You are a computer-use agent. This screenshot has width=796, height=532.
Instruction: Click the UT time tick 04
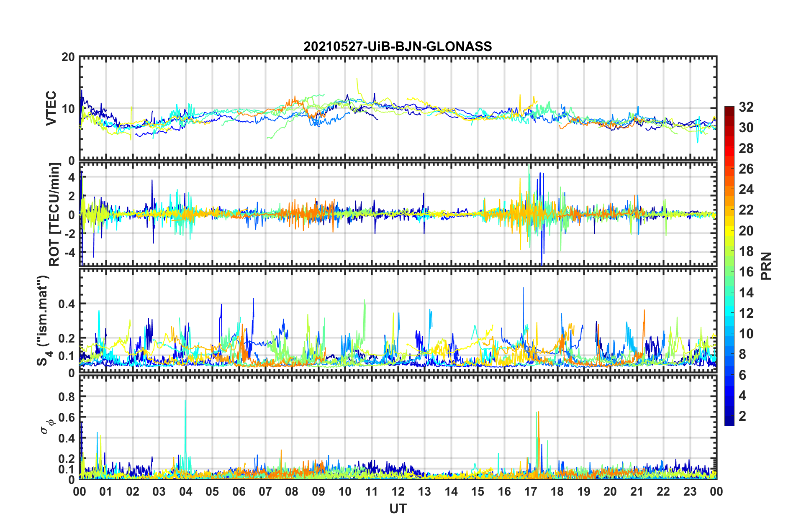[x=186, y=491]
